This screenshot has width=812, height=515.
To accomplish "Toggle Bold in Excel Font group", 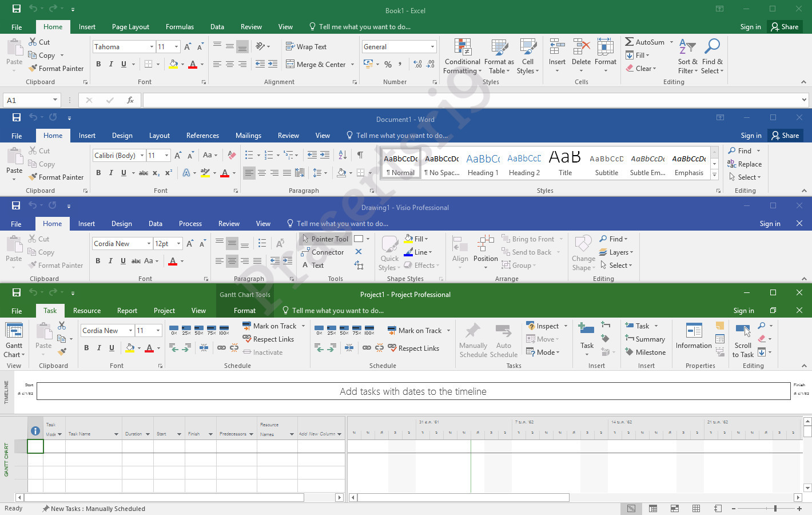I will [x=98, y=64].
